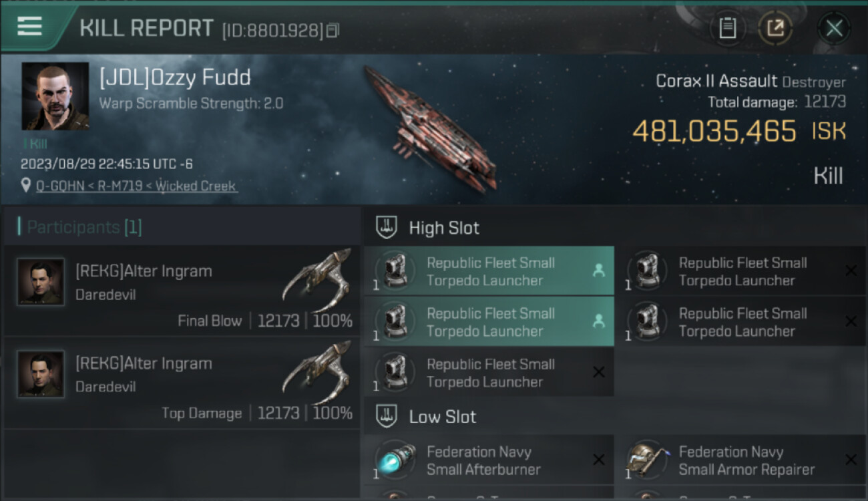Screen dimensions: 868x501
Task: Open the clipboard report icon
Action: point(727,28)
